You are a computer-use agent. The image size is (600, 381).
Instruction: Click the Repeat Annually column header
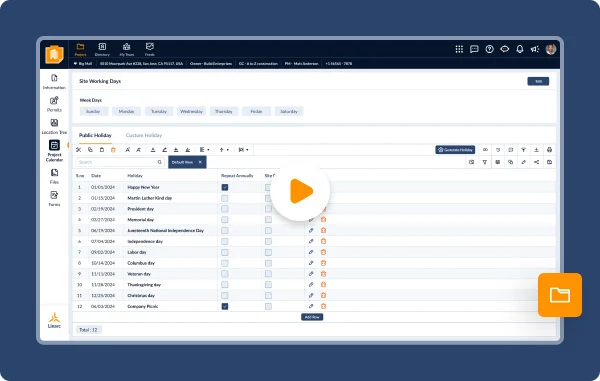[237, 176]
